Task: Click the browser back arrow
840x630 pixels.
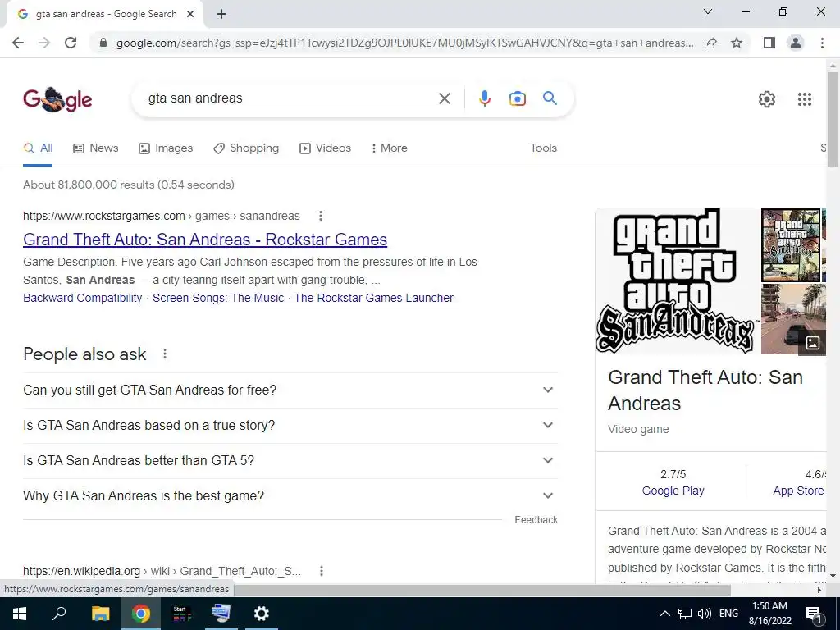Action: click(x=18, y=43)
